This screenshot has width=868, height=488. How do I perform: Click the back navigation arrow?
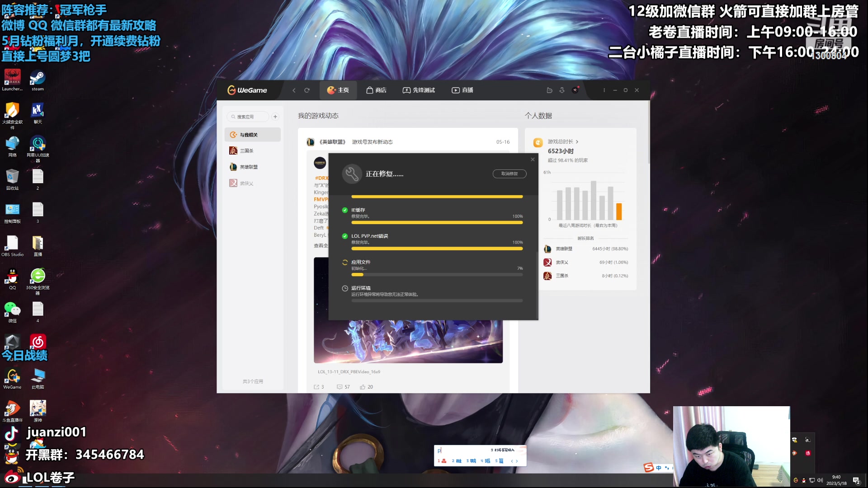294,90
